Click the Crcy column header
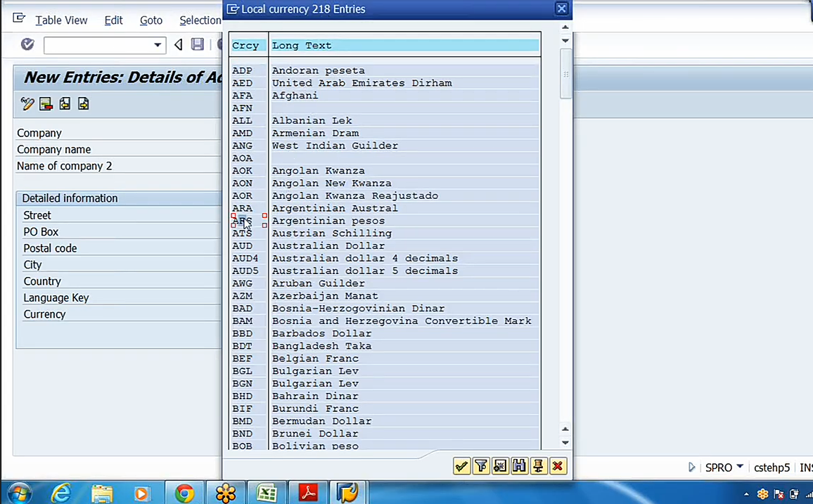This screenshot has height=504, width=813. (x=249, y=46)
